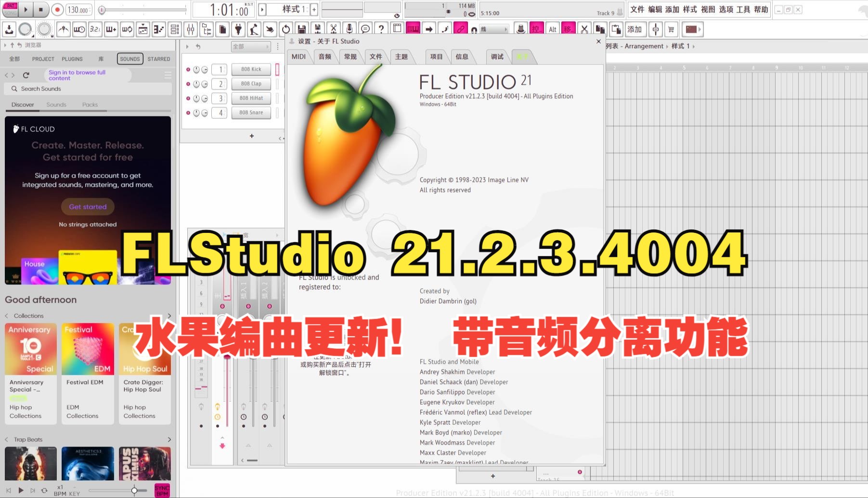This screenshot has width=868, height=498.
Task: Open the 808 Snare channel button
Action: [251, 113]
